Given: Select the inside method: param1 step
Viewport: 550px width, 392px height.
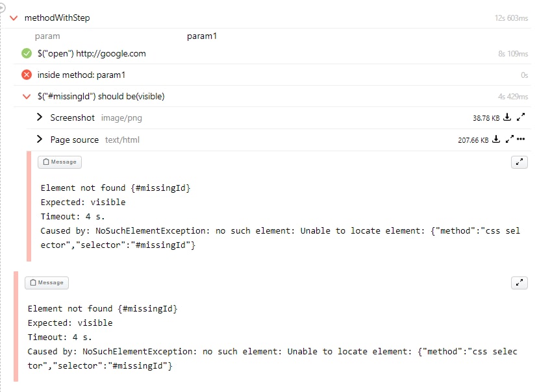Looking at the screenshot, I should pos(81,75).
